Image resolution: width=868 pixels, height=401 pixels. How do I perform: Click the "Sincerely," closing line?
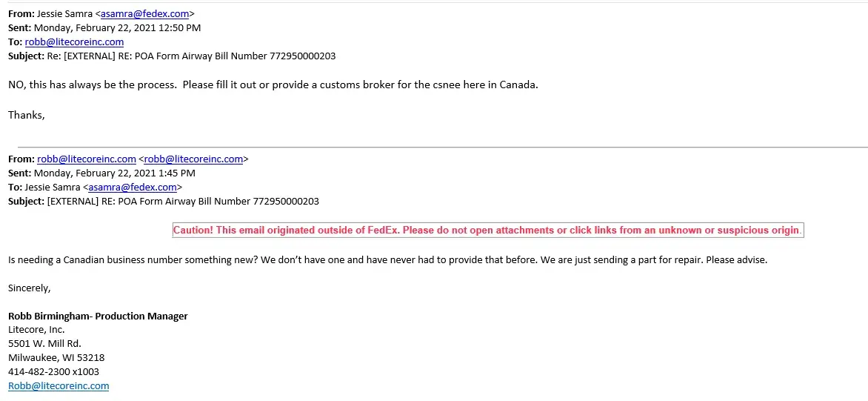(30, 288)
